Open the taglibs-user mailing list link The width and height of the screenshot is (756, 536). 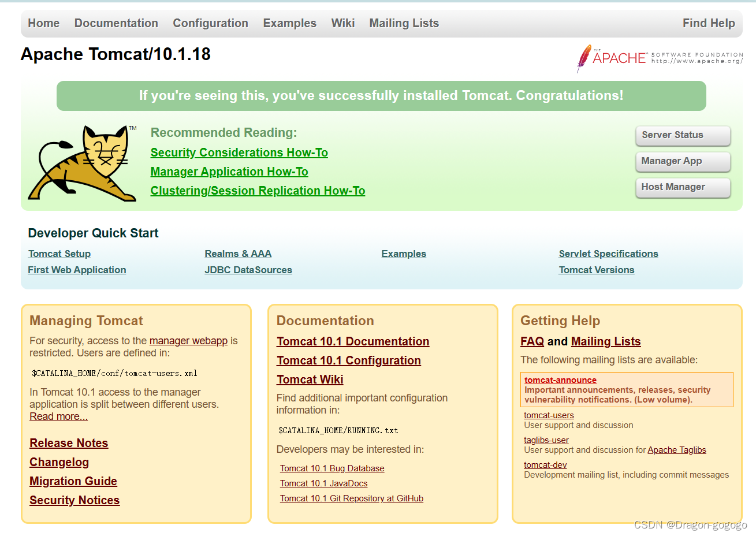click(x=546, y=440)
